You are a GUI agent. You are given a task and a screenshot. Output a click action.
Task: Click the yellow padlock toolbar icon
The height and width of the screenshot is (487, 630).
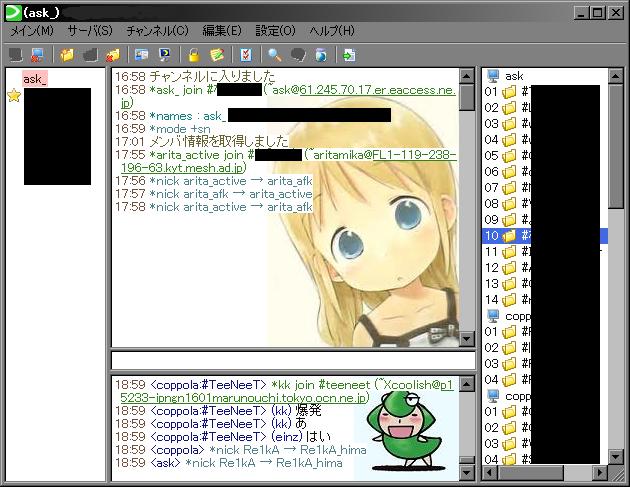coord(194,55)
